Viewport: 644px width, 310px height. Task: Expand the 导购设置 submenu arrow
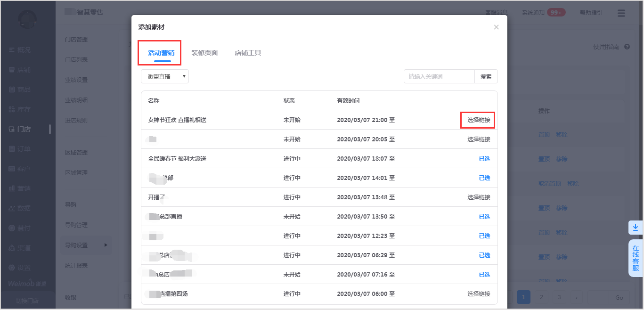pyautogui.click(x=106, y=245)
